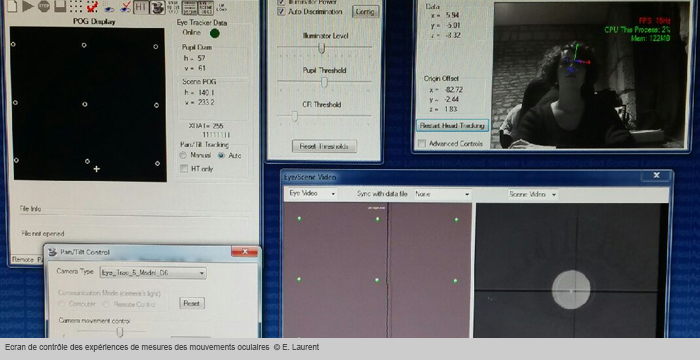Screen dimensions: 700x360
Task: Open the Sync with data file dropdown
Action: (442, 194)
